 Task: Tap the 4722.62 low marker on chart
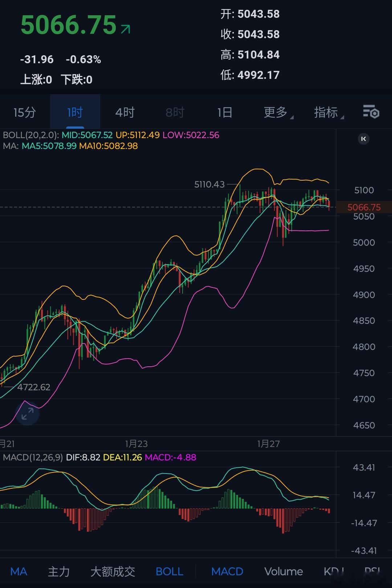[x=34, y=387]
